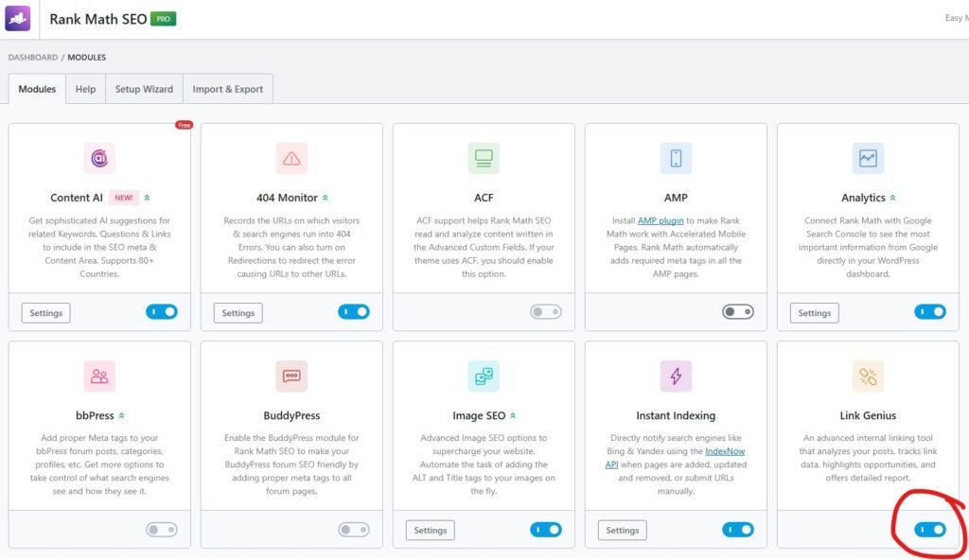Click the Image SEO module icon
969x560 pixels.
coord(484,376)
